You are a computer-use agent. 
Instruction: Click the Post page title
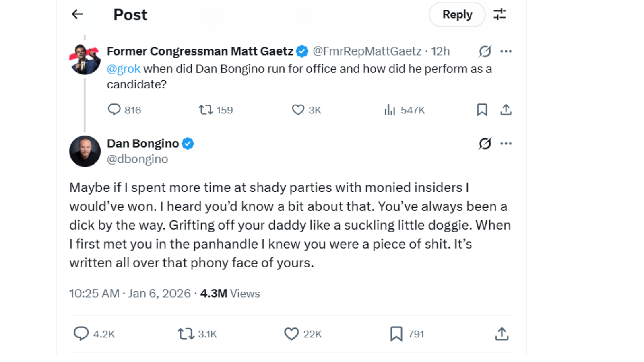[x=130, y=14]
